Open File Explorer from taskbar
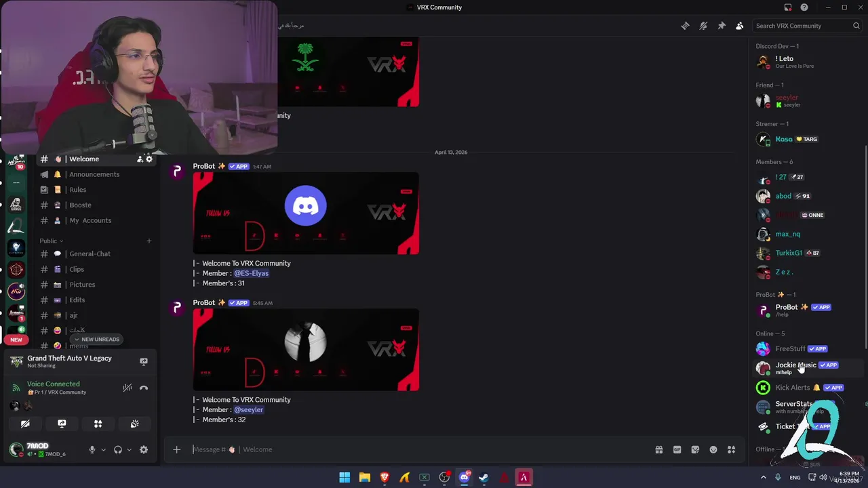 364,477
